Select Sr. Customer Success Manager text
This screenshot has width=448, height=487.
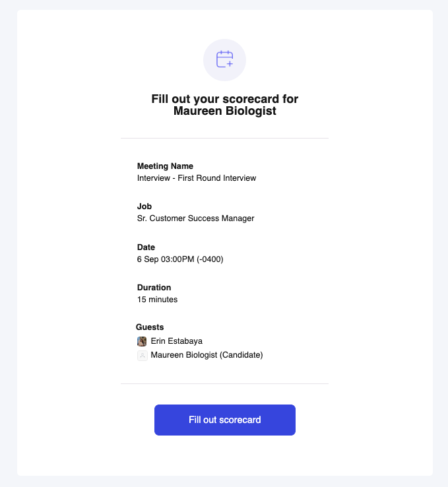point(195,218)
